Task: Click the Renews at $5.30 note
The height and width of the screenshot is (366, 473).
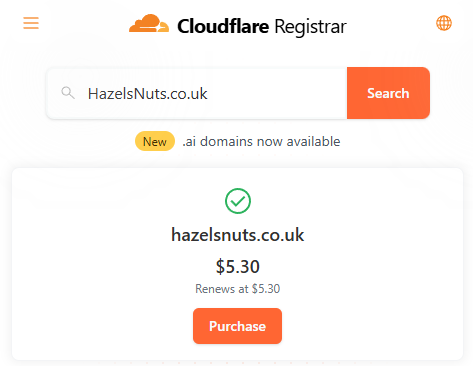Action: pyautogui.click(x=238, y=289)
